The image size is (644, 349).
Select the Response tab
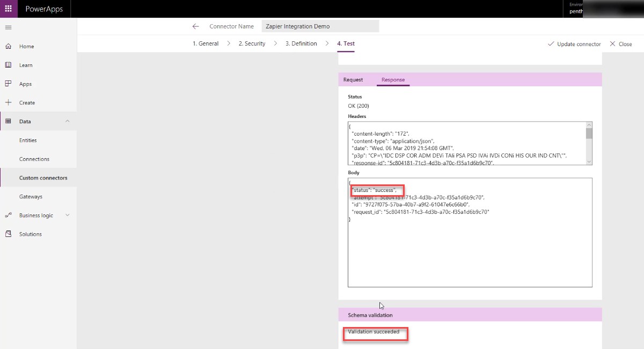393,80
